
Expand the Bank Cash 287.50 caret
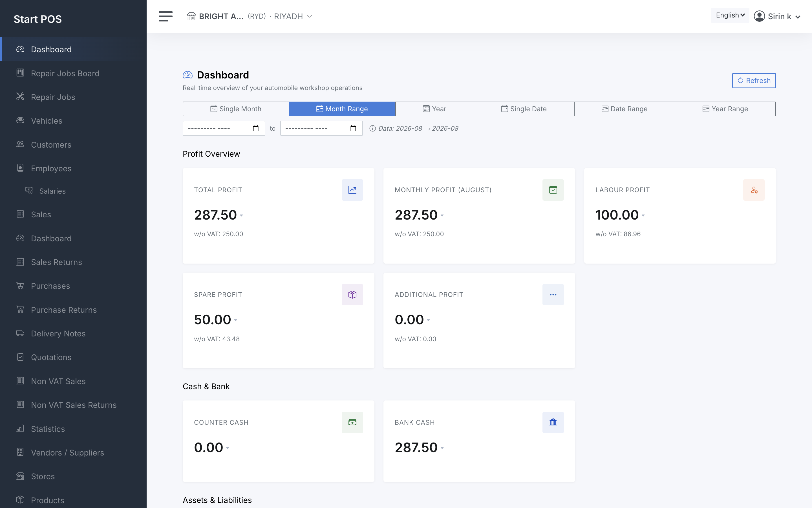(442, 448)
